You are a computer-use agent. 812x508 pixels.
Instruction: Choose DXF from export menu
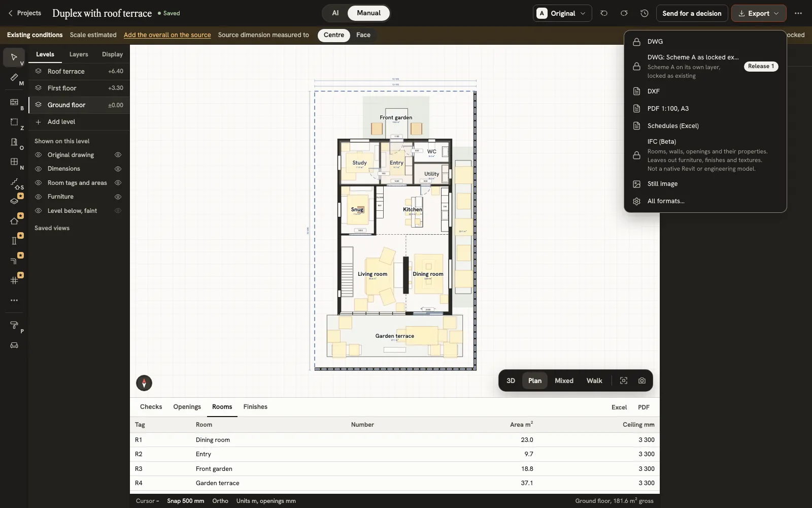pyautogui.click(x=705, y=91)
